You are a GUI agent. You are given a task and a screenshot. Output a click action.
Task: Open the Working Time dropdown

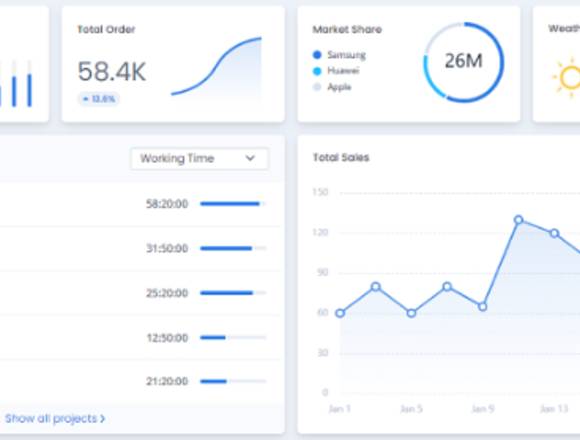click(x=199, y=159)
